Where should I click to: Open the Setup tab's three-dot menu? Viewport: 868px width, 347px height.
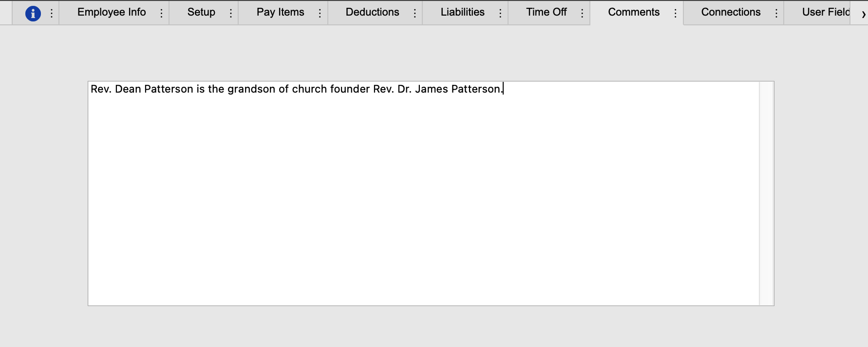pos(231,13)
